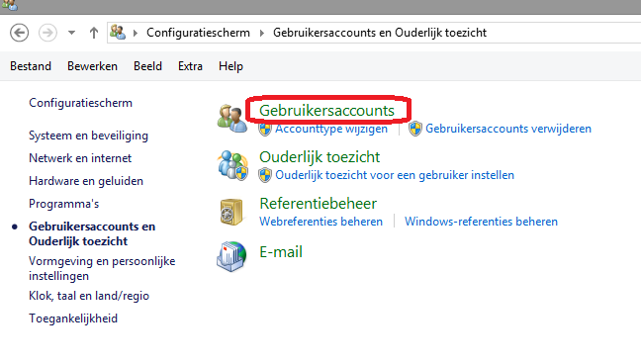The width and height of the screenshot is (641, 364).
Task: Select Systeem en beveiliging in sidebar
Action: pyautogui.click(x=88, y=136)
